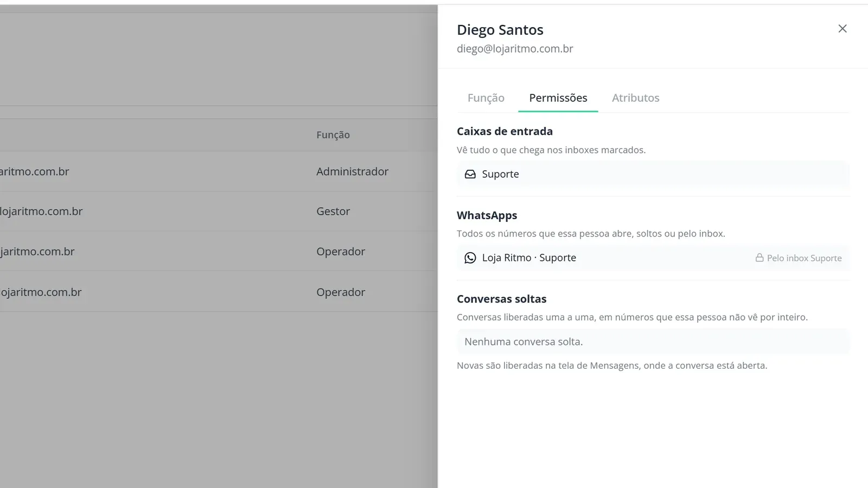Close the Diego Santos side panel
The height and width of the screenshot is (488, 868).
(842, 29)
